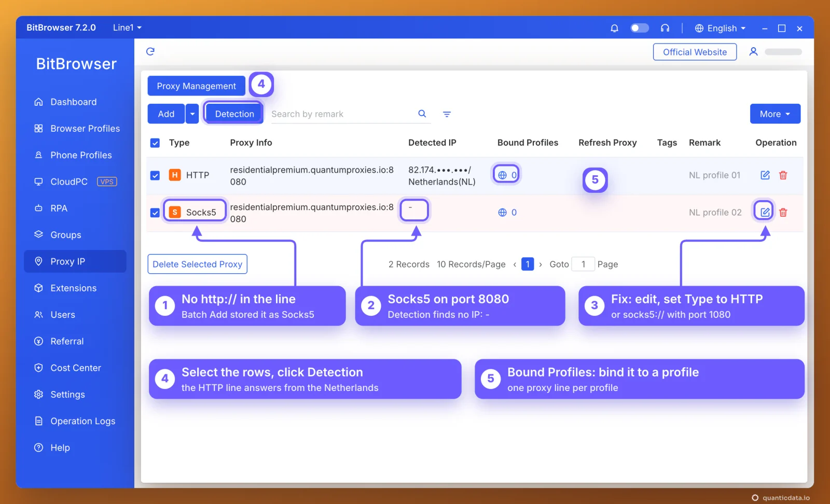This screenshot has width=830, height=504.
Task: Edit the NL profile 01 proxy
Action: 765,175
